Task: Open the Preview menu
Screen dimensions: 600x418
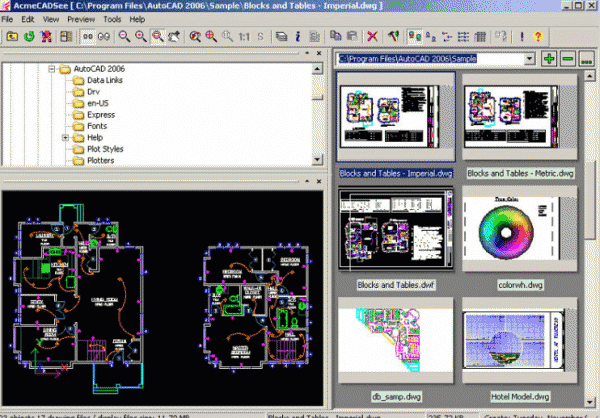Action: [x=82, y=19]
